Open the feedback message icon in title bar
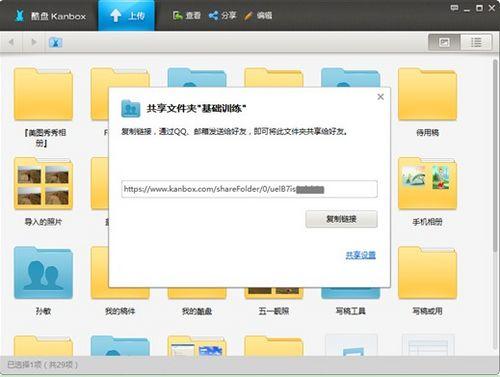 pyautogui.click(x=454, y=8)
